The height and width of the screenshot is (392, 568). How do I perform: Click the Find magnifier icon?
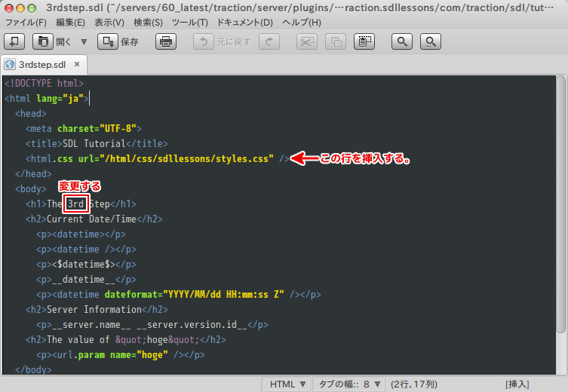click(x=404, y=41)
